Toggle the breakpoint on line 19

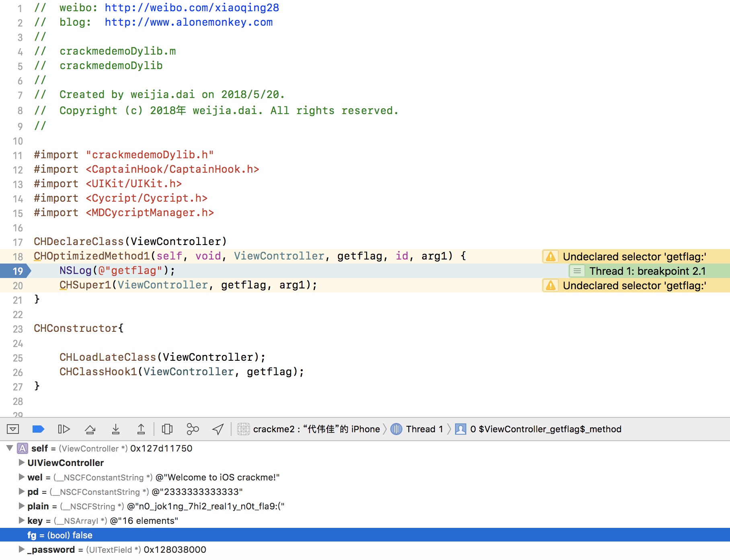(x=16, y=271)
